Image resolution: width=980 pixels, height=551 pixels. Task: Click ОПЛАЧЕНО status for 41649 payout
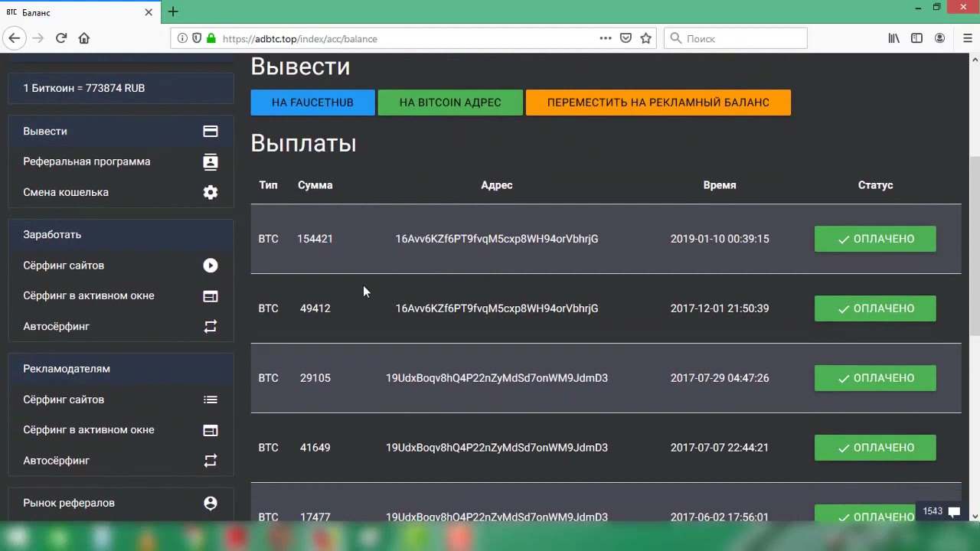pyautogui.click(x=875, y=448)
